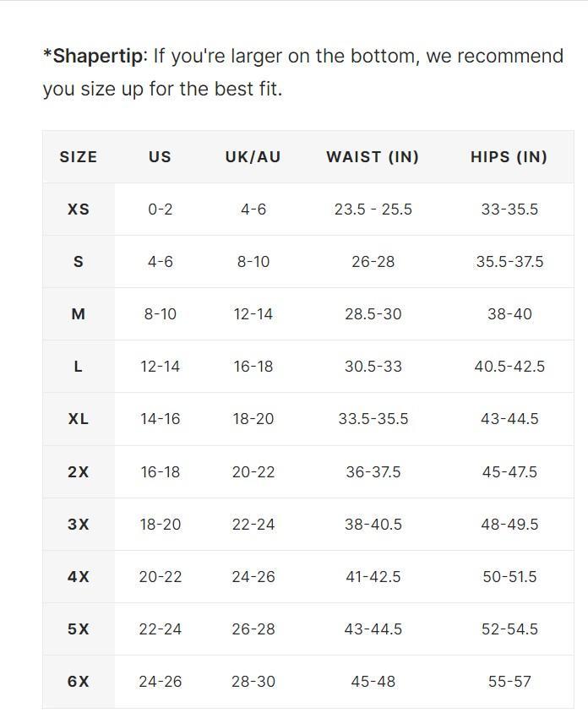Click the UK/AU column header

click(253, 157)
